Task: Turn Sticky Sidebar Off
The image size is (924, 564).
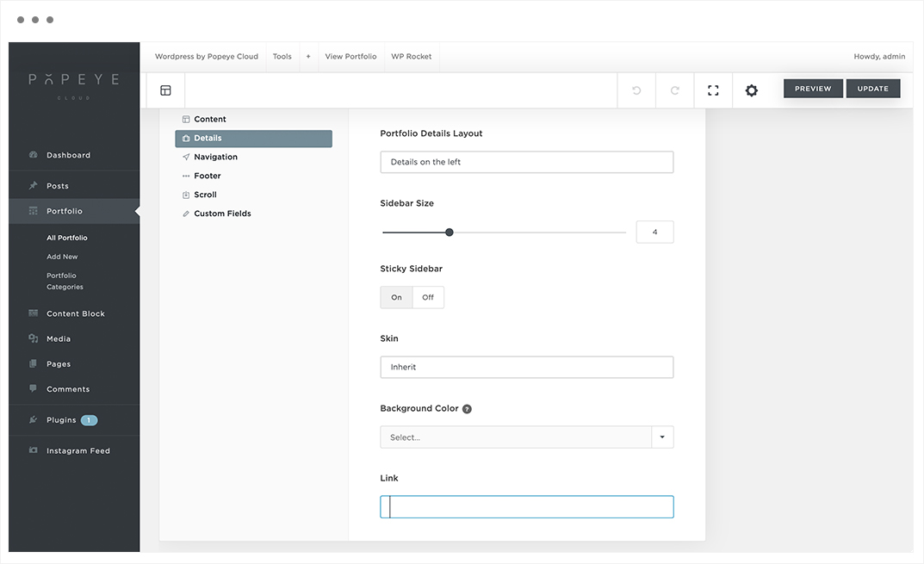Action: pos(428,297)
